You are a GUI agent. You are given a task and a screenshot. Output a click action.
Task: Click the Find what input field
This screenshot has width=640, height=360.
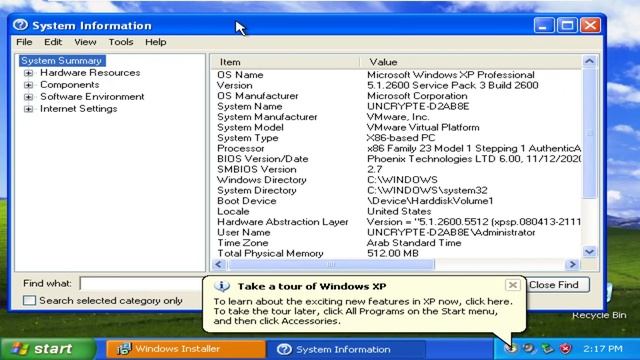pyautogui.click(x=141, y=284)
